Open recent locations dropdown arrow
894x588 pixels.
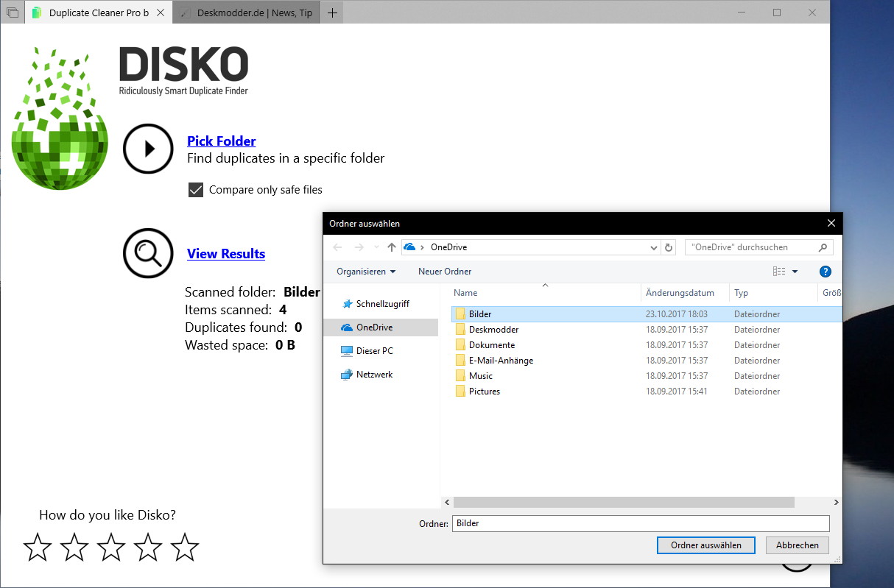pos(377,247)
